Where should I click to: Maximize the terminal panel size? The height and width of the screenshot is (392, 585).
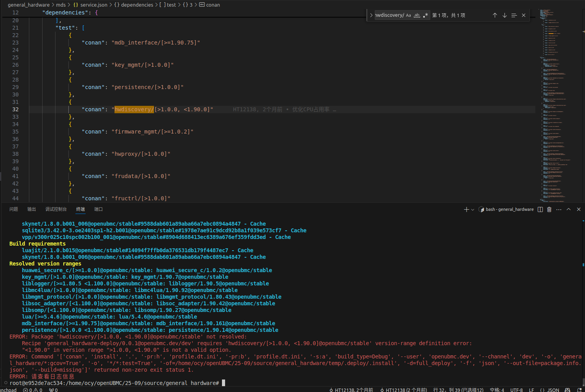coord(569,210)
